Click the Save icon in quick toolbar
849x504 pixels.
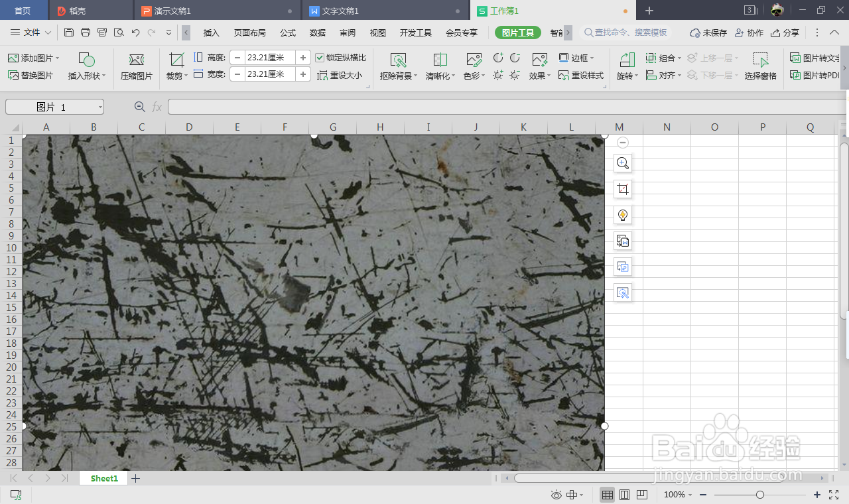[x=69, y=32]
